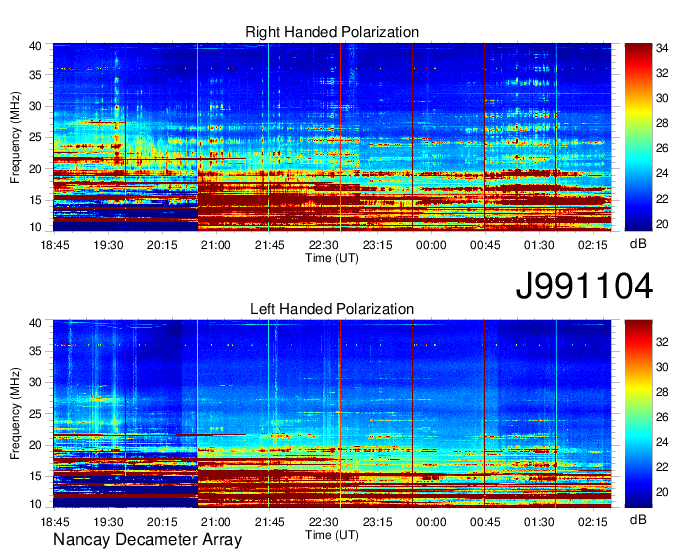Click 35 MHz tick of Right Handed plot
680x552 pixels.
(x=35, y=75)
